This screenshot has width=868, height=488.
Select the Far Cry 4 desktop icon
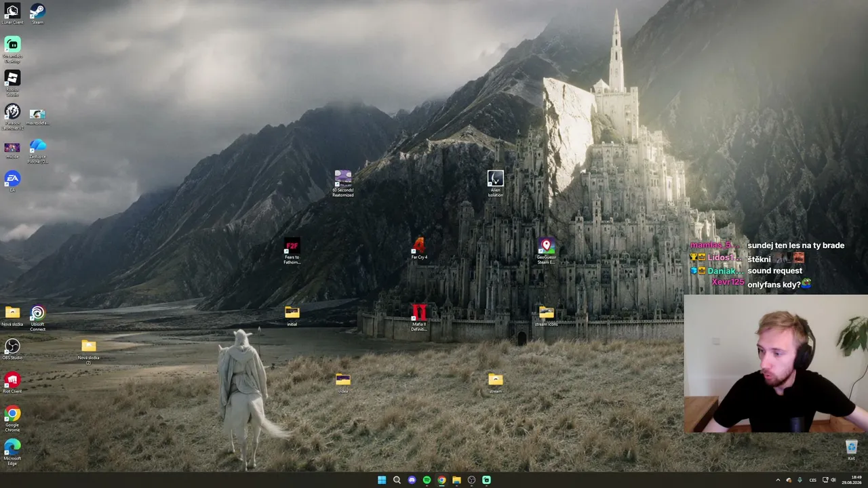click(x=419, y=248)
